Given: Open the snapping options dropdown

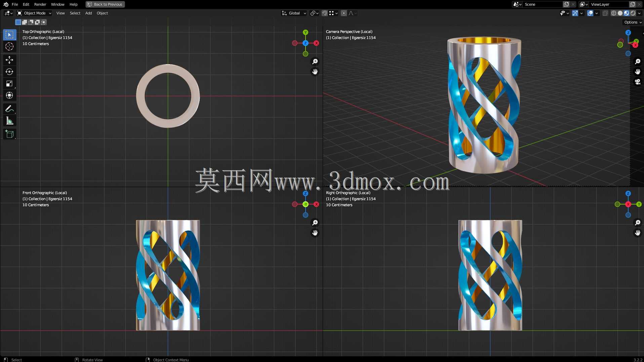Looking at the screenshot, I should [333, 13].
